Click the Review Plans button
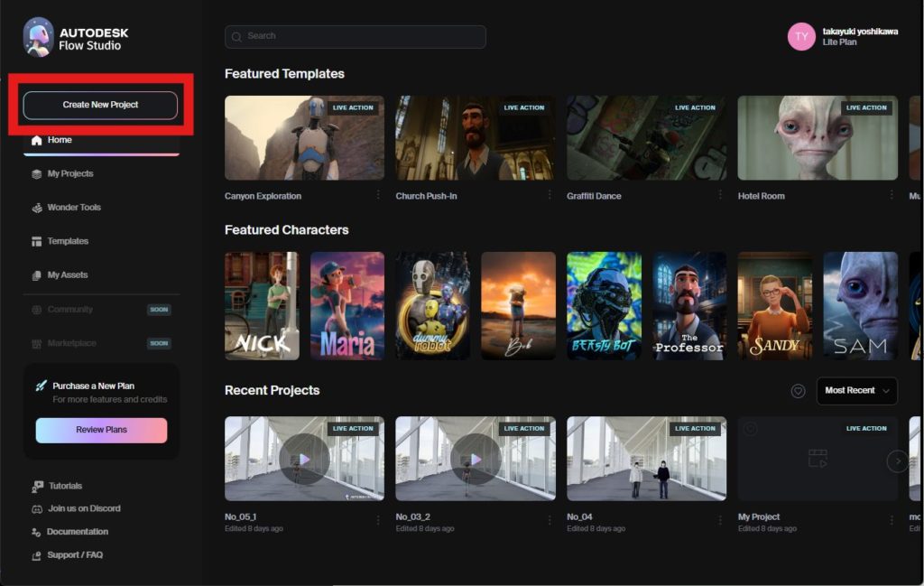The image size is (924, 586). (101, 430)
